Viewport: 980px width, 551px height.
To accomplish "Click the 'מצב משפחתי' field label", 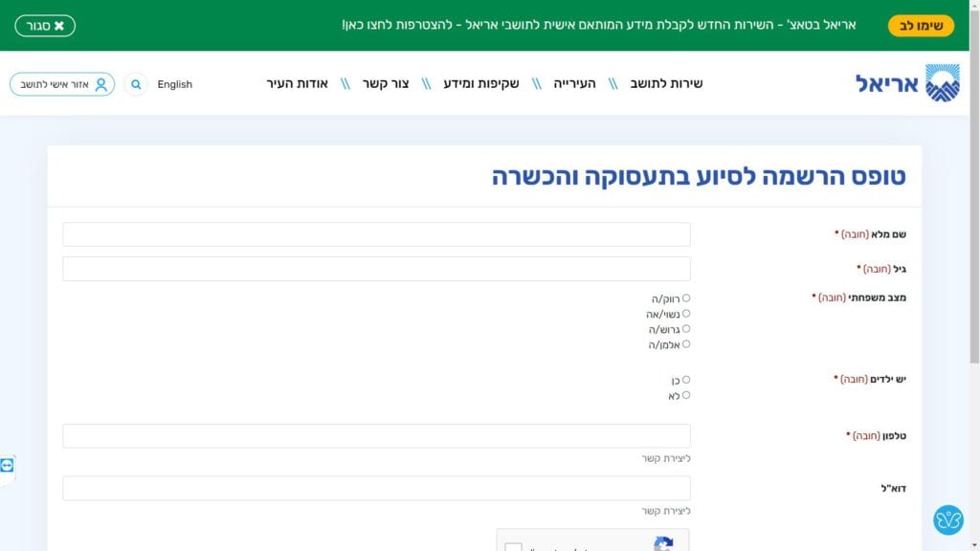I will click(x=878, y=298).
